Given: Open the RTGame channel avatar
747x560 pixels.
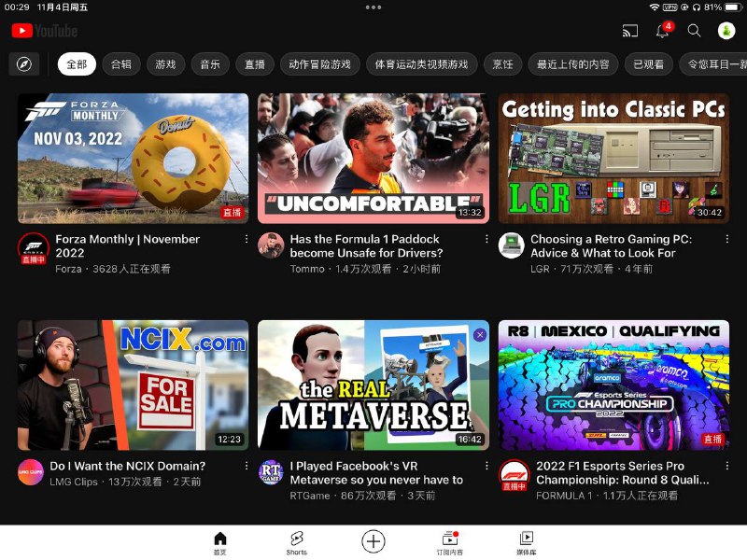Looking at the screenshot, I should [271, 472].
